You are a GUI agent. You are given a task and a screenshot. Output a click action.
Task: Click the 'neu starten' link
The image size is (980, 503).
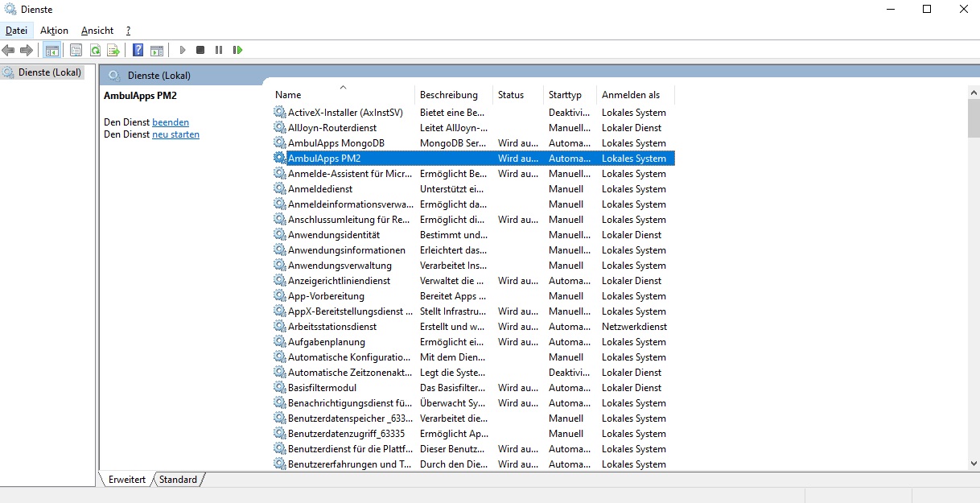(175, 134)
